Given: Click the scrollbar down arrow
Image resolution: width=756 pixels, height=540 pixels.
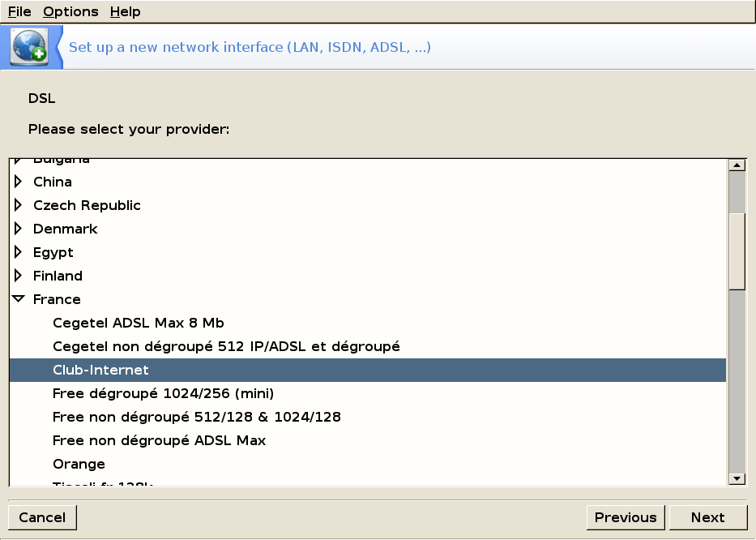Looking at the screenshot, I should point(737,478).
